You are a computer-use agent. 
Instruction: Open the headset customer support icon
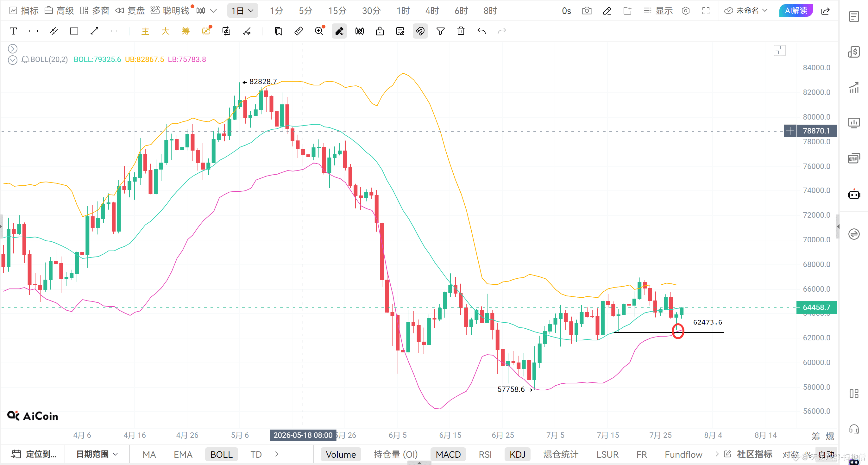tap(854, 430)
